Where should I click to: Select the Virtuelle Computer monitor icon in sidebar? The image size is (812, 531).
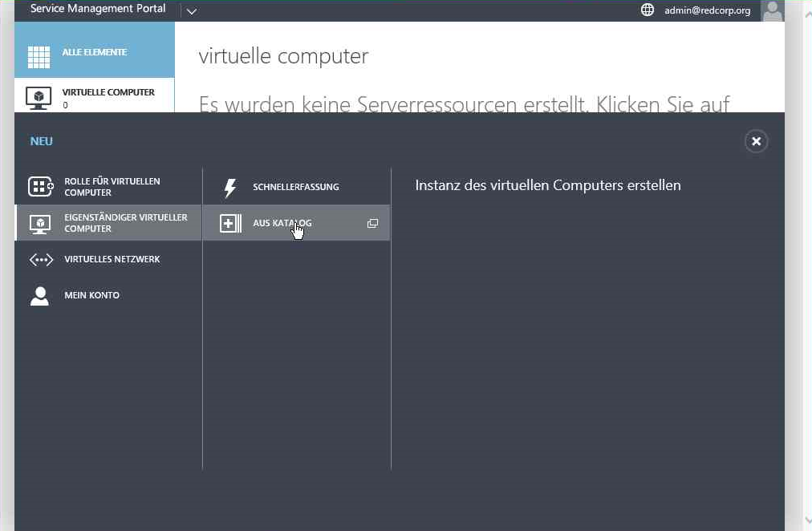pos(39,97)
